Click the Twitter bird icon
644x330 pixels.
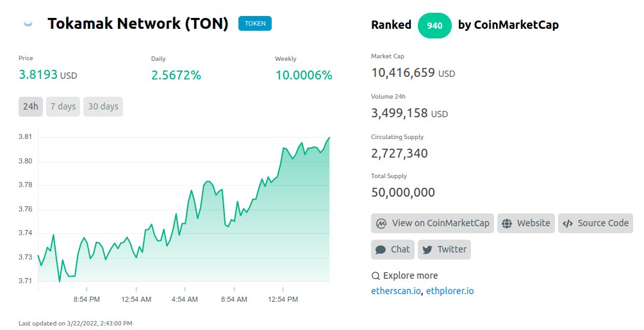pyautogui.click(x=427, y=249)
